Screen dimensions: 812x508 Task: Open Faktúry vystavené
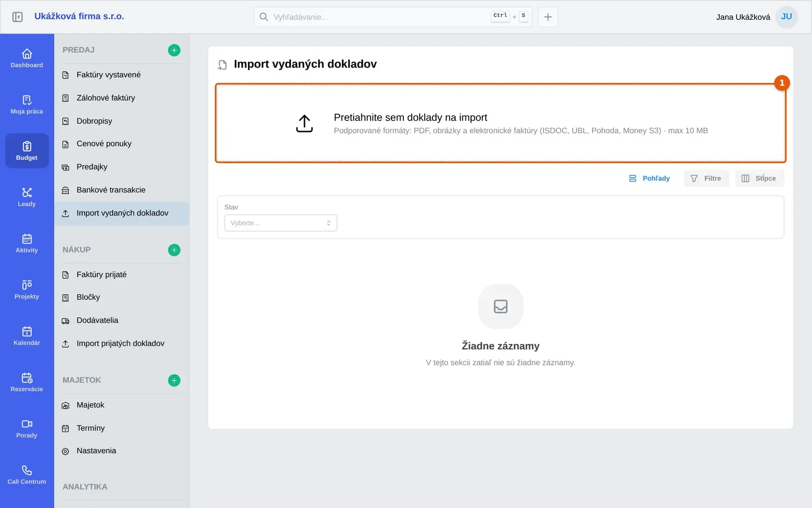[x=122, y=75]
